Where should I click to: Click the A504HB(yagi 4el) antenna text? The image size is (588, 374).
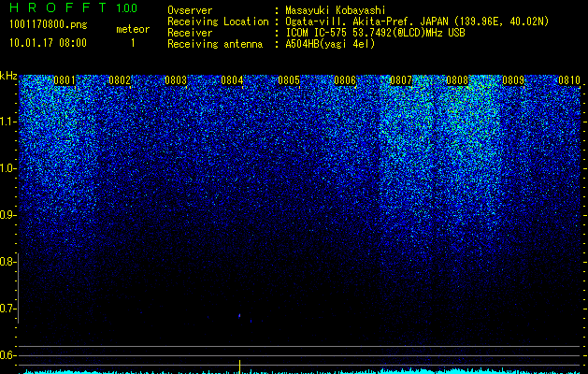coord(330,44)
